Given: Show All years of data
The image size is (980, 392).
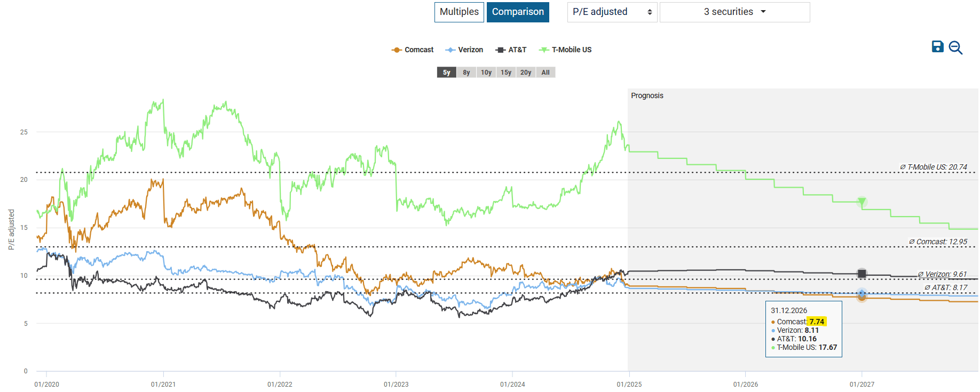Looking at the screenshot, I should pos(545,73).
